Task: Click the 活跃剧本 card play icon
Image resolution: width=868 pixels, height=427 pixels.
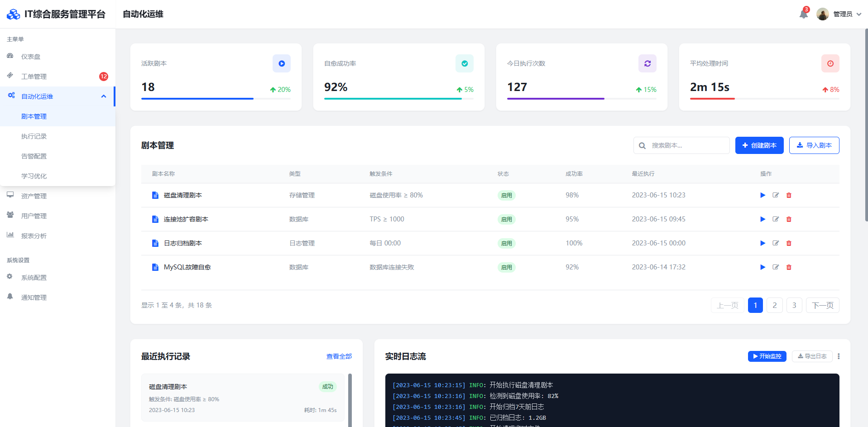Action: [281, 63]
